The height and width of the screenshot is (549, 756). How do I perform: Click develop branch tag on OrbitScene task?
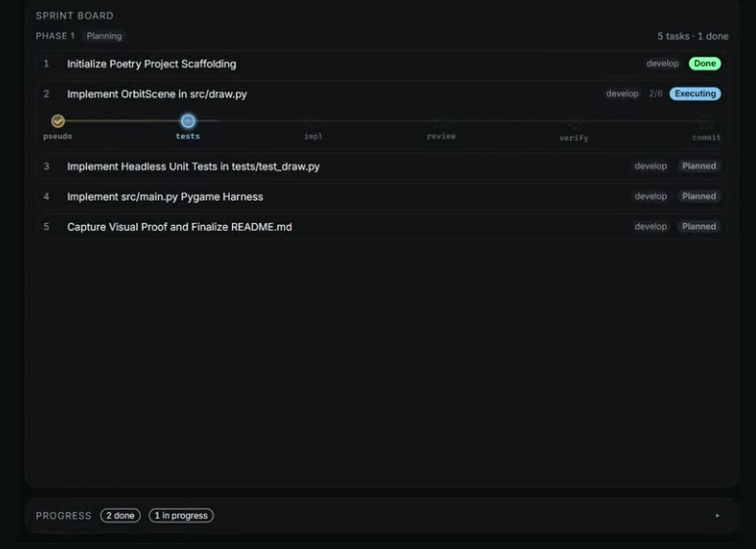(622, 94)
